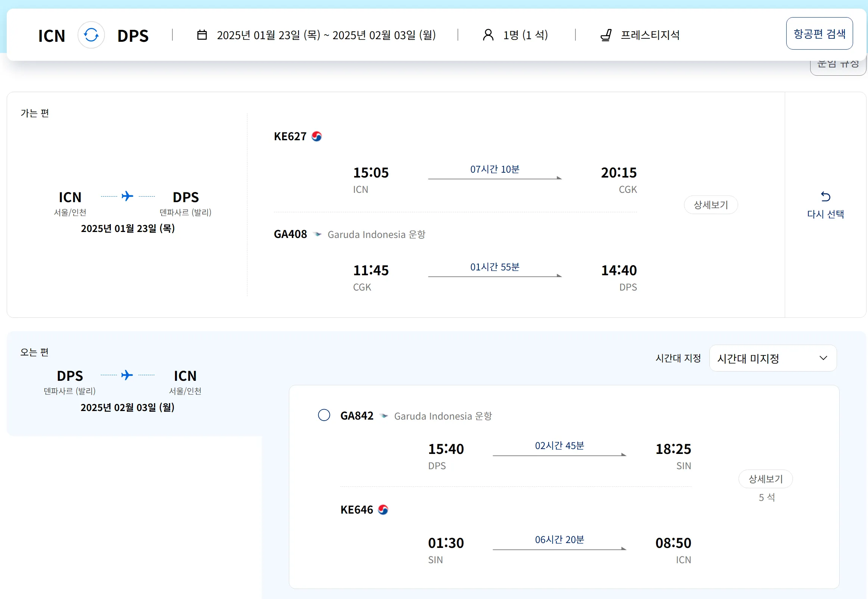Click the Korean Air logo beside KE627

(x=316, y=136)
